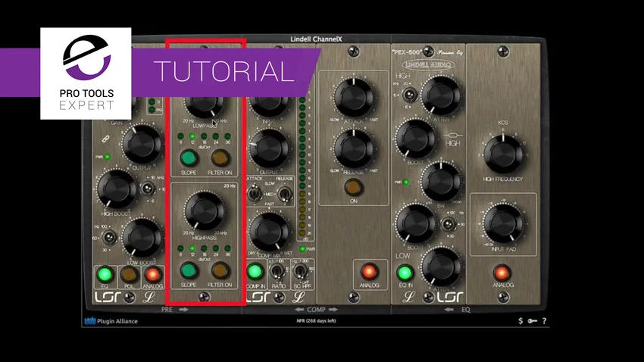Image resolution: width=644 pixels, height=362 pixels.
Task: Flip the compressor RATIO switch
Action: 277,271
